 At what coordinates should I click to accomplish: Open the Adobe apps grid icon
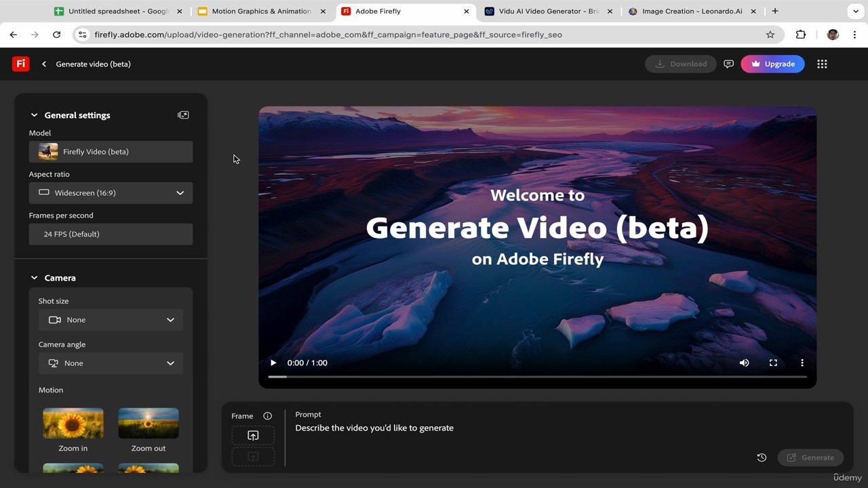(822, 64)
